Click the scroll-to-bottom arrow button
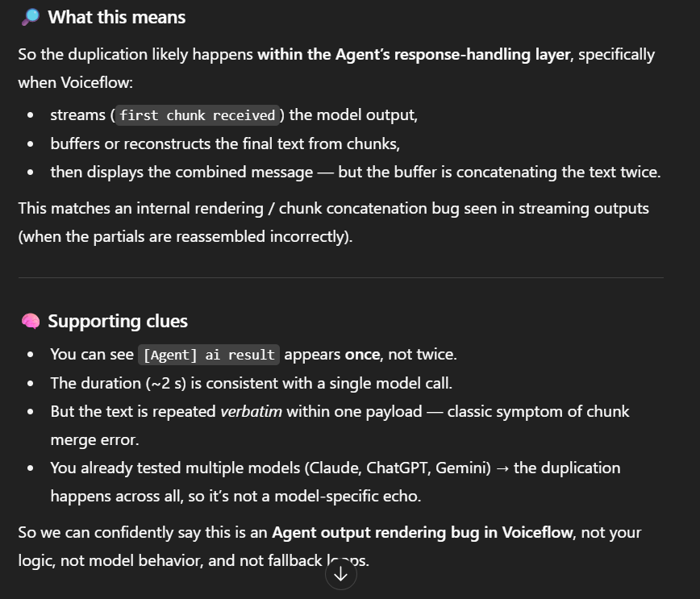 340,574
